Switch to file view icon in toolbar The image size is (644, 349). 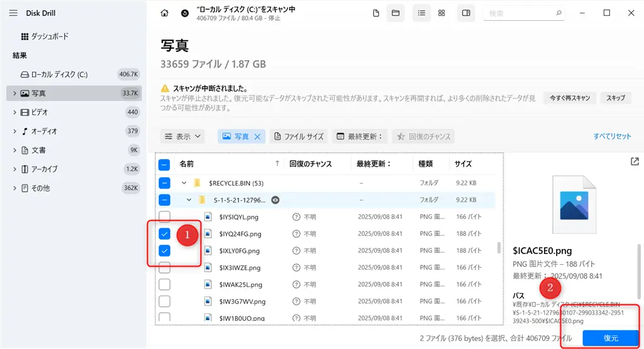[x=376, y=13]
